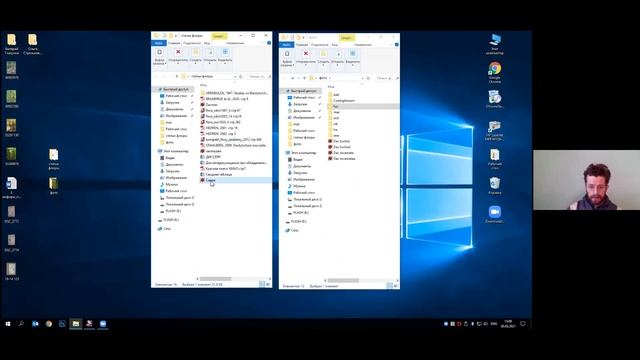Open File Explorer from the taskbar

[x=76, y=324]
